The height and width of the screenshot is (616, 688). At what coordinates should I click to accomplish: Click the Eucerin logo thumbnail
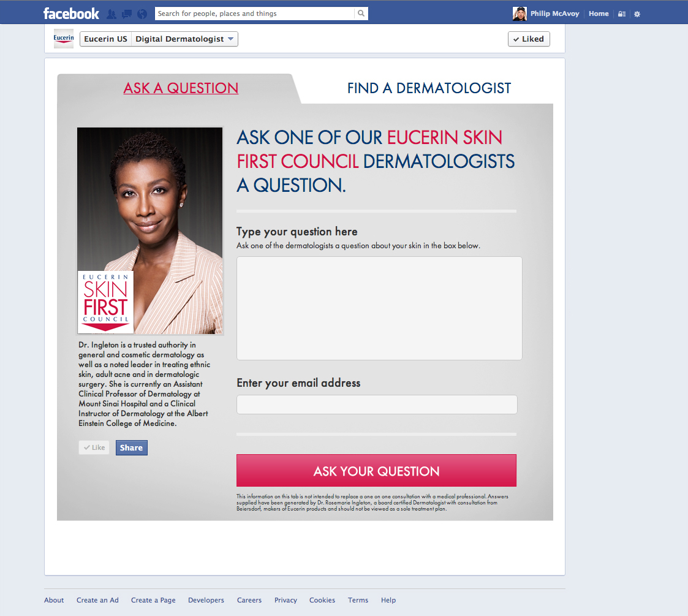pyautogui.click(x=64, y=39)
